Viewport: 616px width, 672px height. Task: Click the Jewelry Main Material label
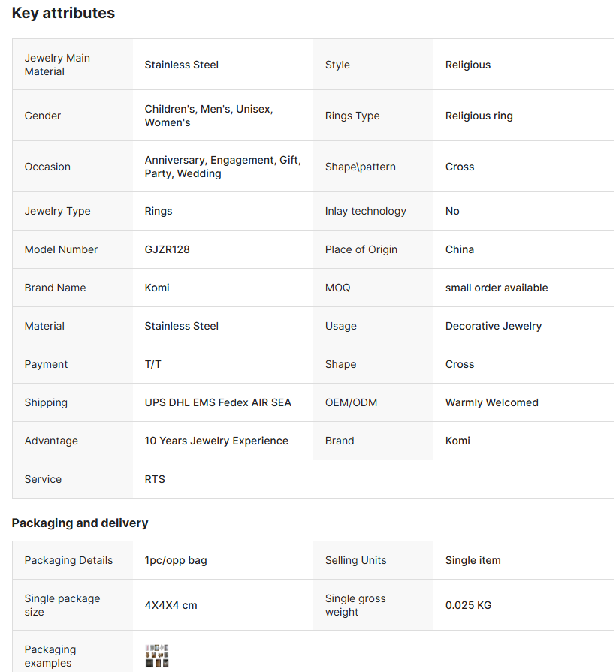57,65
